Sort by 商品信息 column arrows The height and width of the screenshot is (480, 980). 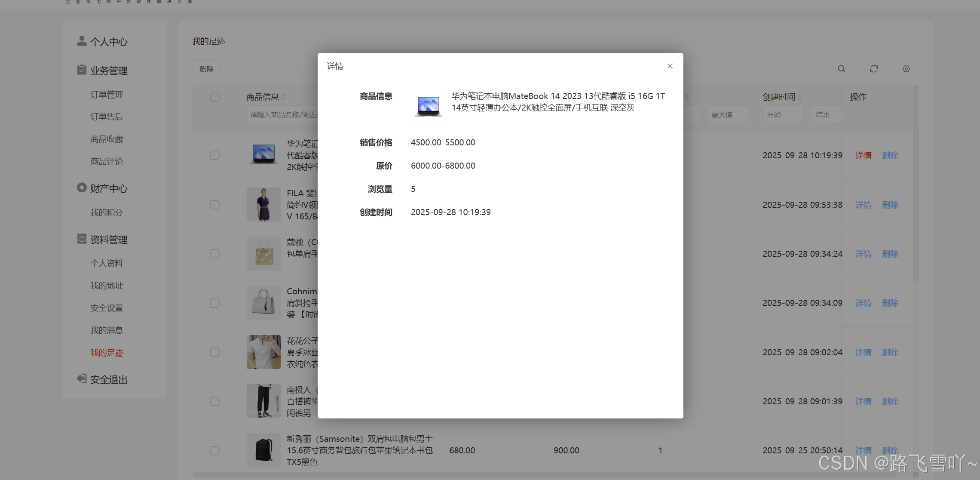click(283, 97)
